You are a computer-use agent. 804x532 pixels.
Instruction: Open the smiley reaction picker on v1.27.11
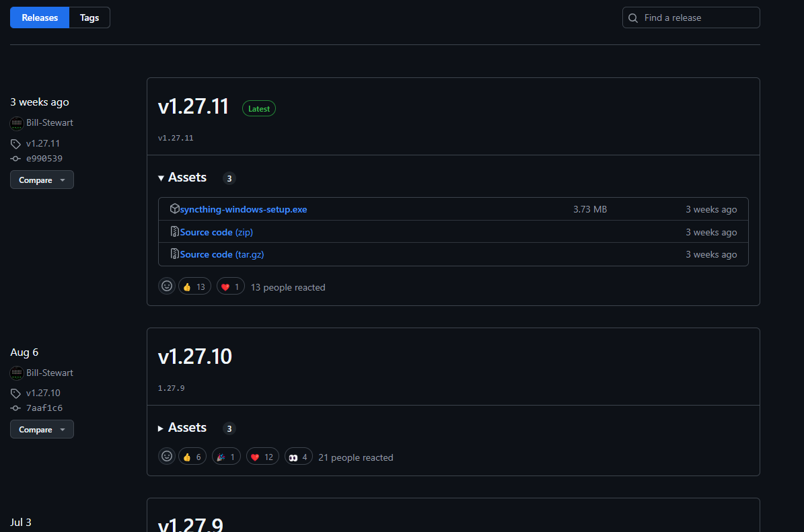167,285
